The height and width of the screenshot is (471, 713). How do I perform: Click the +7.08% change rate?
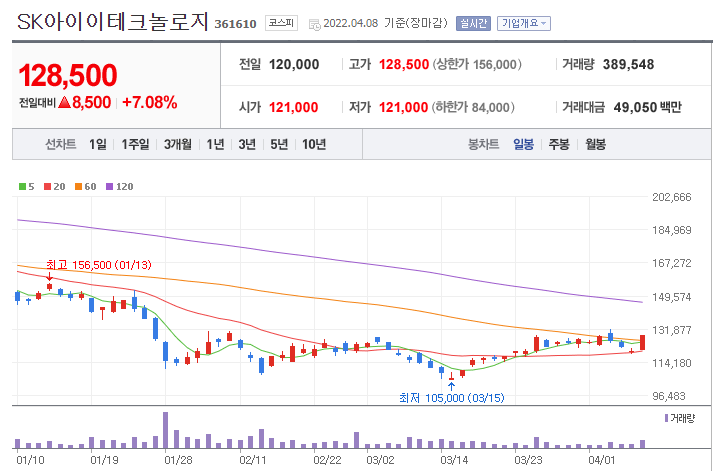150,102
